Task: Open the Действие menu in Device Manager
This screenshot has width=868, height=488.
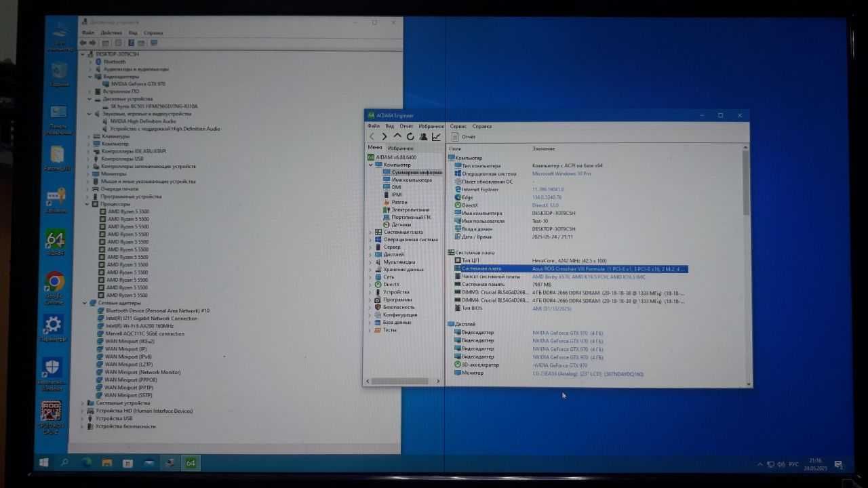Action: tap(111, 33)
